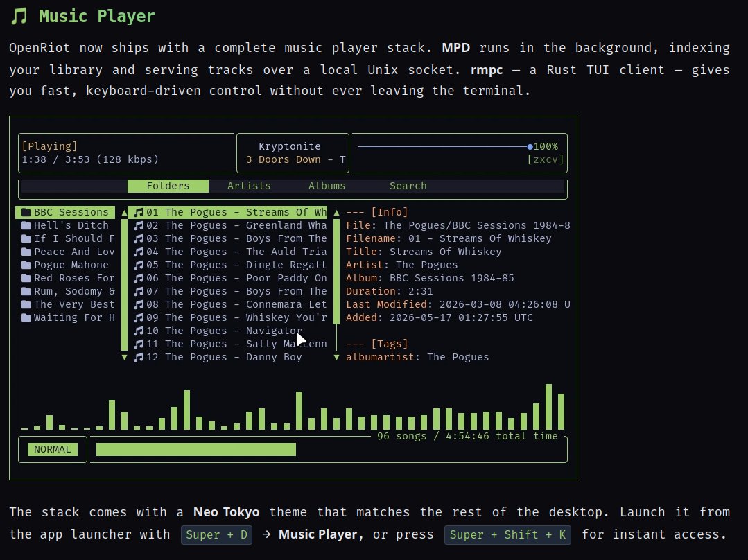
Task: Click the volume slider knob at 100%
Action: coord(530,146)
